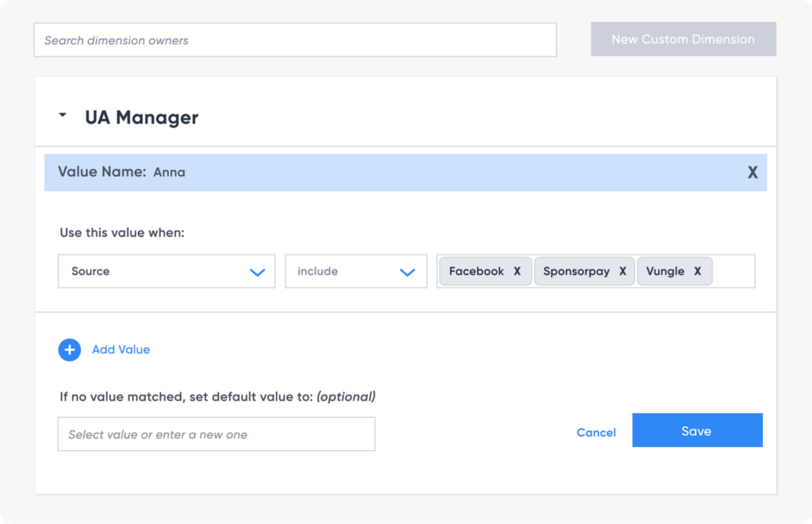Click the blue Add Value plus icon
This screenshot has height=524, width=812.
point(69,350)
